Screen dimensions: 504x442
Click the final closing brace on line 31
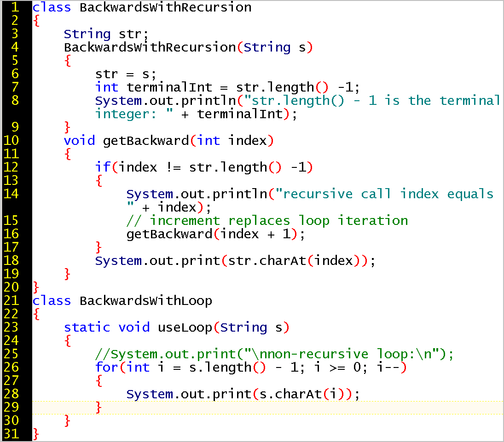[x=36, y=434]
